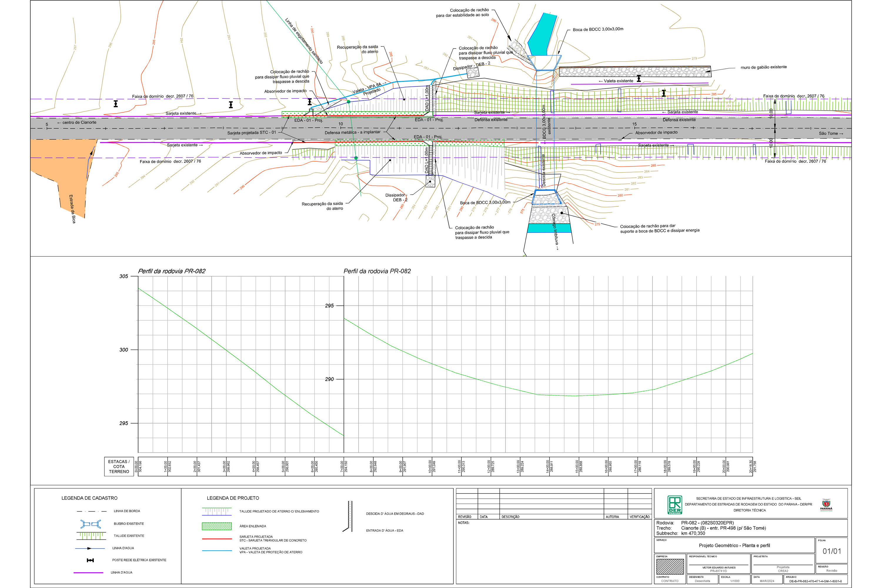This screenshot has height=588, width=882.
Task: Click the 'Boca de BDCC 3,00x3,00m' top label
Action: pyautogui.click(x=598, y=29)
